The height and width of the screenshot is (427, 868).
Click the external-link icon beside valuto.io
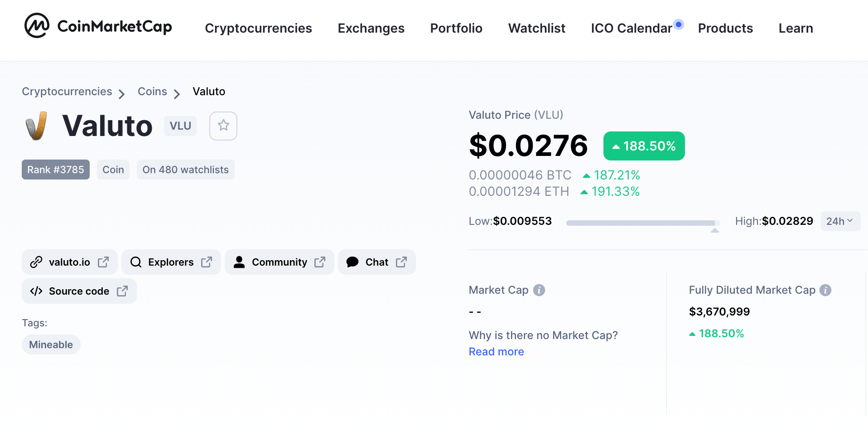tap(103, 262)
